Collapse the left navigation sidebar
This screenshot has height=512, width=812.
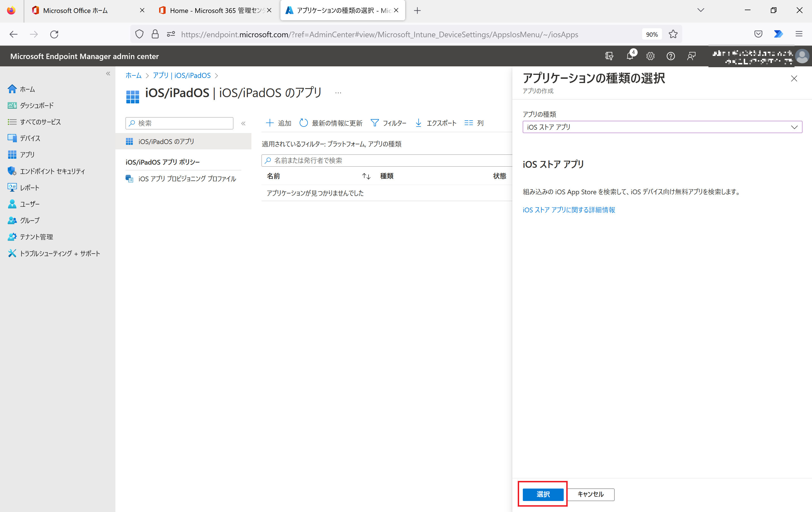(x=108, y=74)
